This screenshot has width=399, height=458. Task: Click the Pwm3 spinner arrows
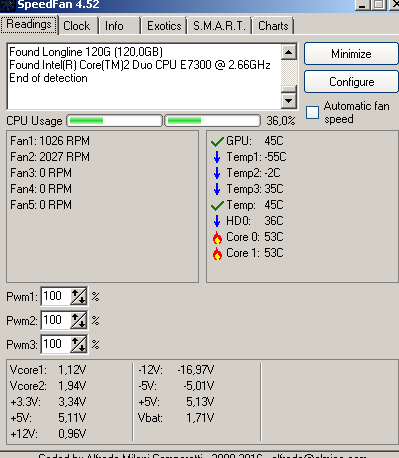point(79,344)
